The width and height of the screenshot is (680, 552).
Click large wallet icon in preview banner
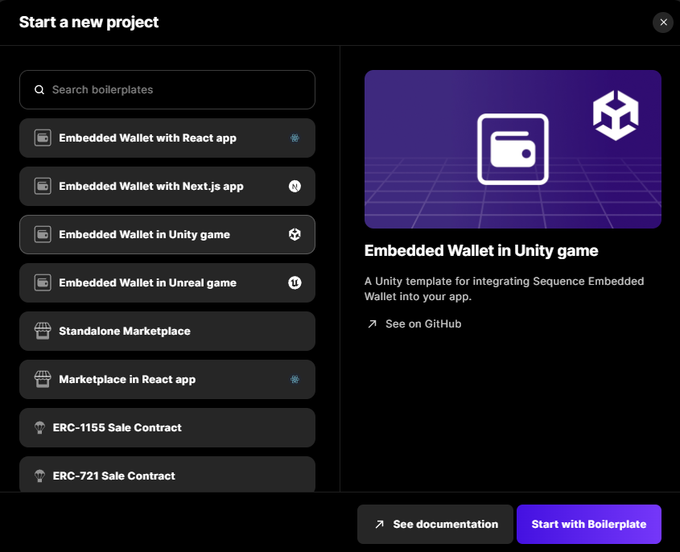click(513, 149)
